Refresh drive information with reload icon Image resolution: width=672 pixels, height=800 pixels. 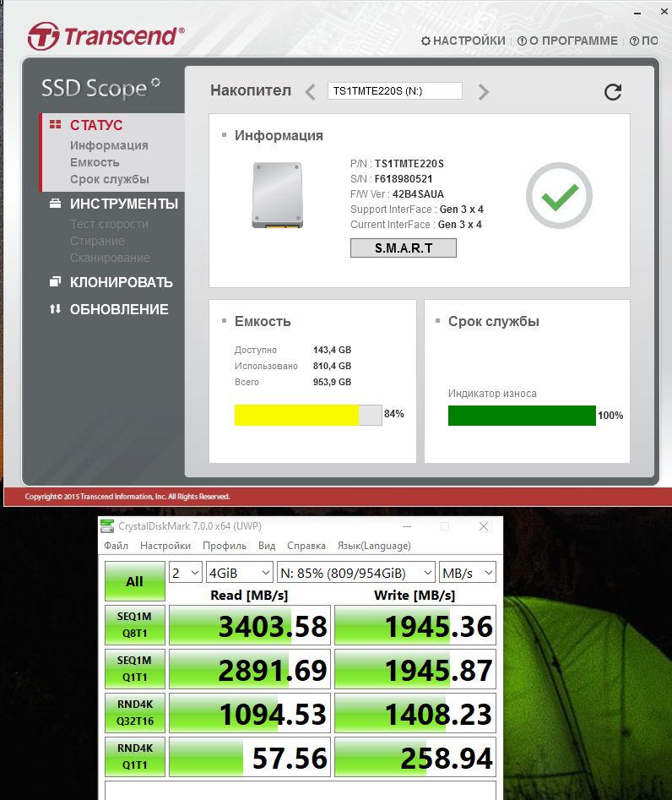point(613,92)
